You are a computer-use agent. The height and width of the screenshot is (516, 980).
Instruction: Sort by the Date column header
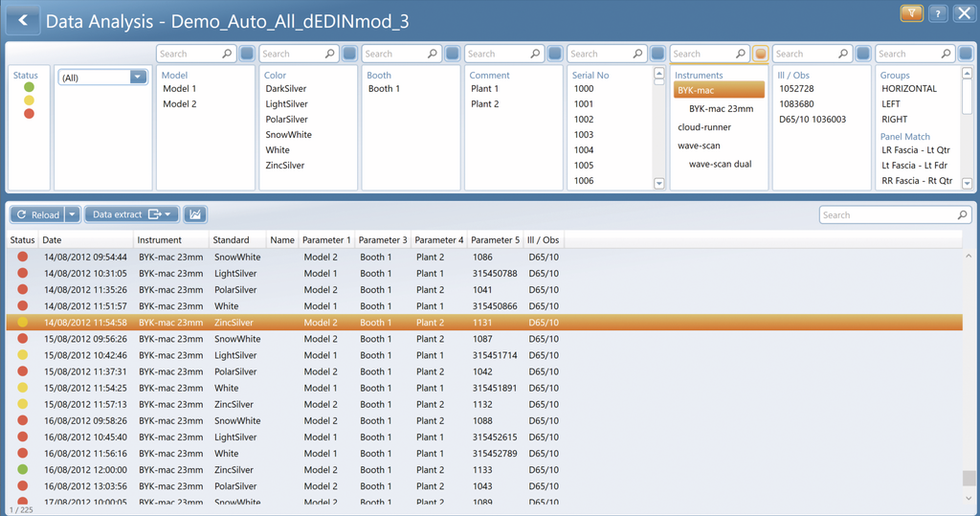86,239
